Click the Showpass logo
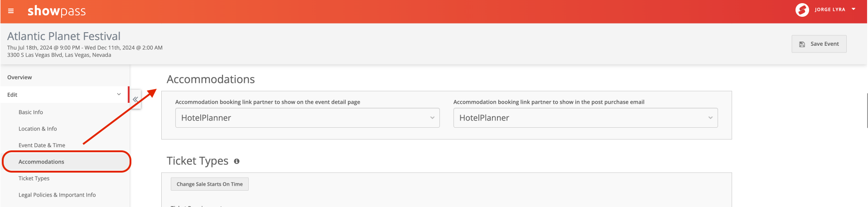 coord(57,11)
